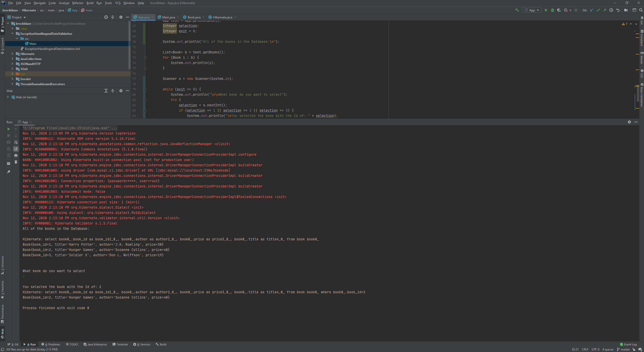Toggle pin tab in the Run panel
Viewport: 644px width, 352px height.
click(x=9, y=172)
